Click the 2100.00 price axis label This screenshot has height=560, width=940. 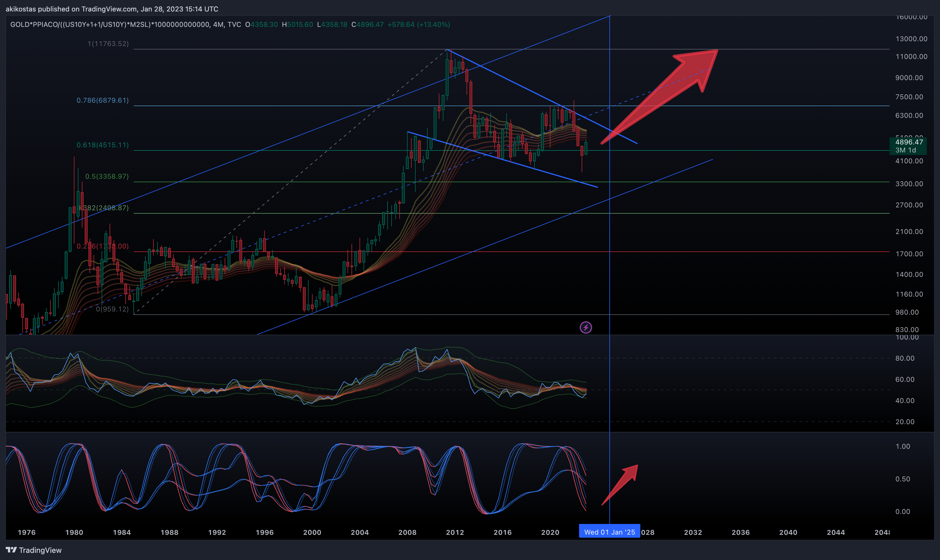[x=909, y=232]
